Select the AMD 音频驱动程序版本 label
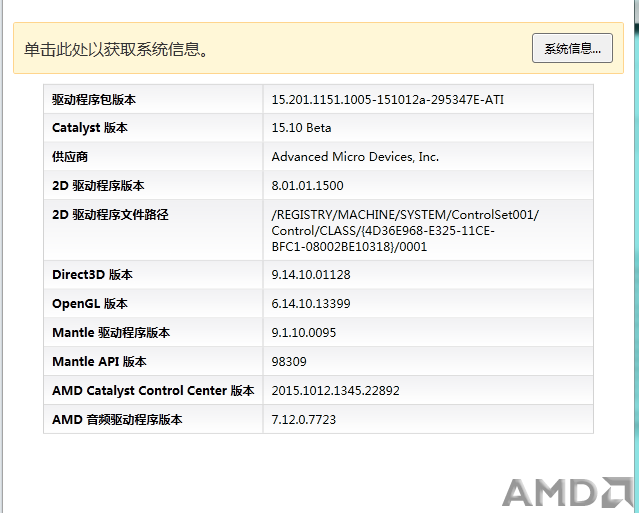 [x=117, y=419]
